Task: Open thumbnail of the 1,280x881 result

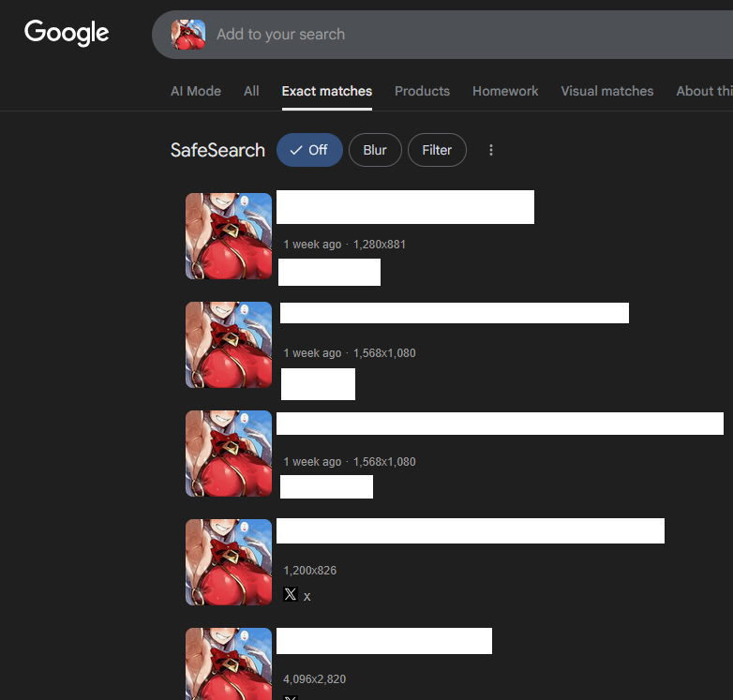Action: click(x=229, y=236)
